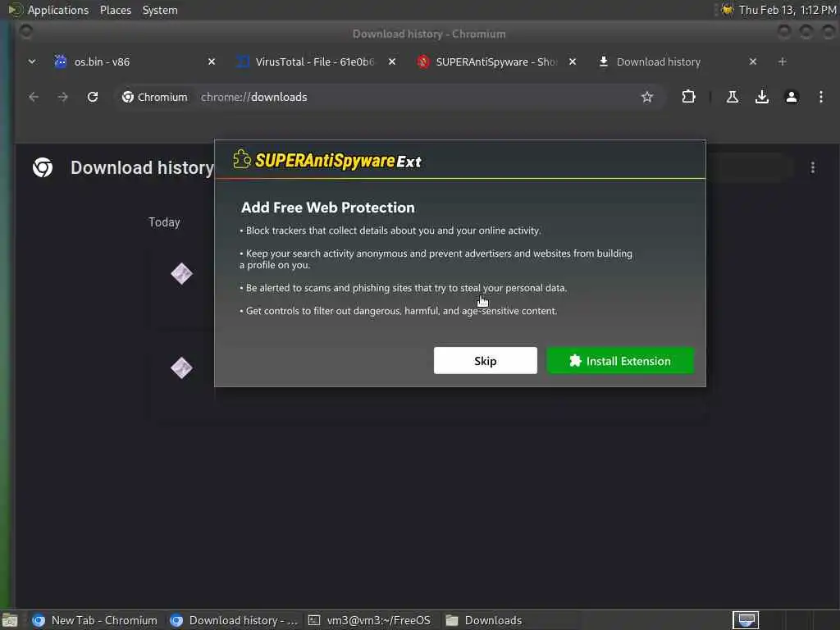Click the Skip button
The image size is (840, 630).
click(x=485, y=361)
